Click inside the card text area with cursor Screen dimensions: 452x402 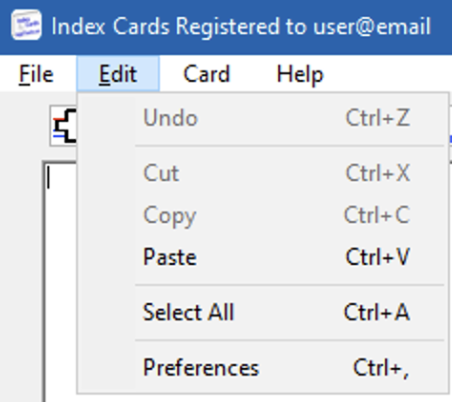(x=60, y=280)
